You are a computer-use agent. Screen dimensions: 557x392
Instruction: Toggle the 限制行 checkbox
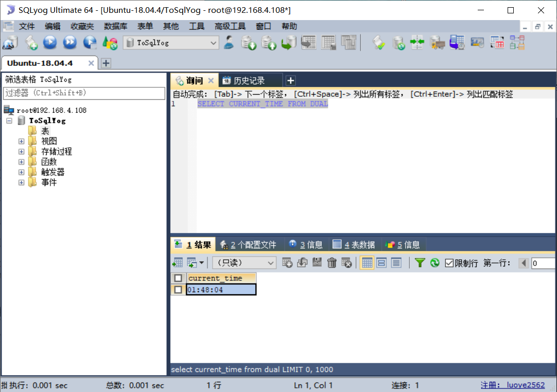pos(449,263)
